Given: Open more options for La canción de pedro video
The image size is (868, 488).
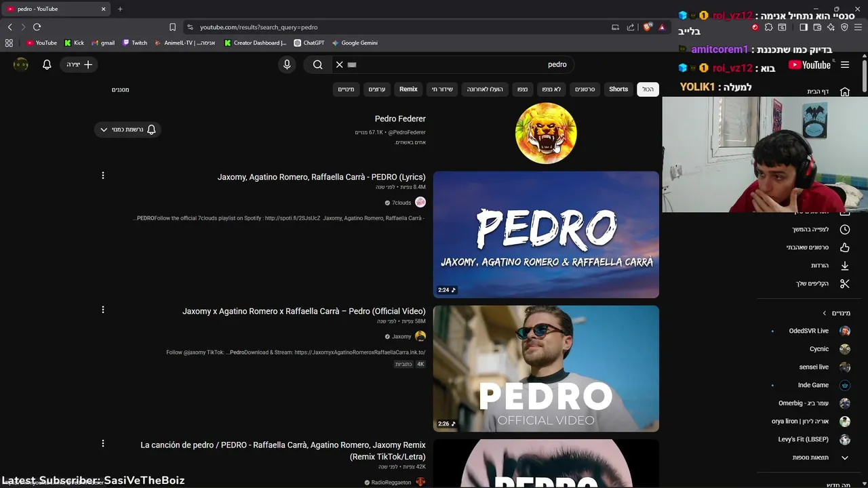Looking at the screenshot, I should click(103, 444).
